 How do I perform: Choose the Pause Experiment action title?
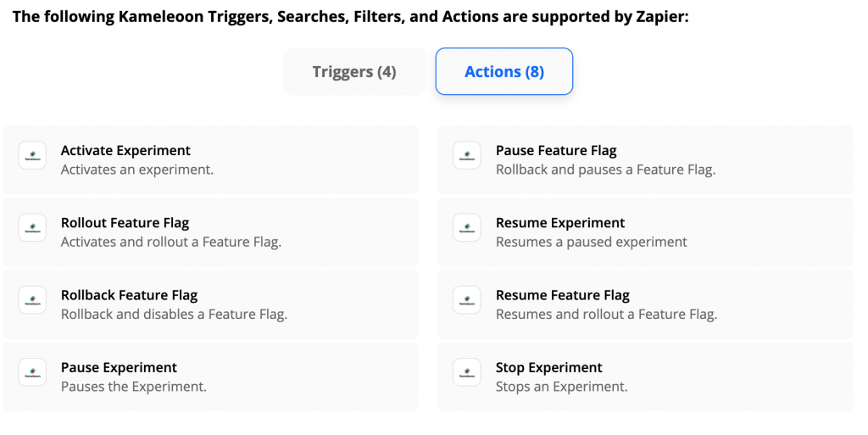[x=119, y=367]
